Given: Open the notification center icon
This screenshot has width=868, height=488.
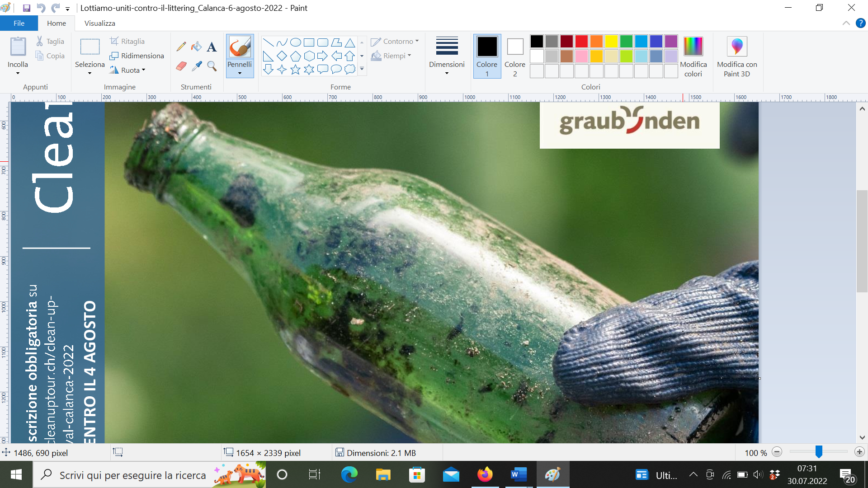Looking at the screenshot, I should pyautogui.click(x=847, y=476).
